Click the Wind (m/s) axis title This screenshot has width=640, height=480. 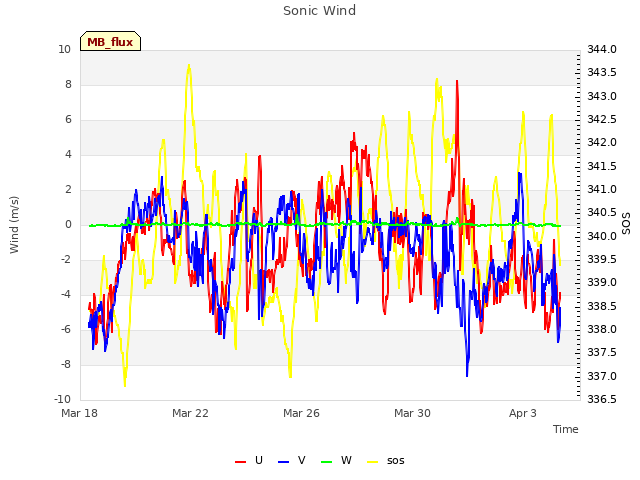click(x=14, y=225)
